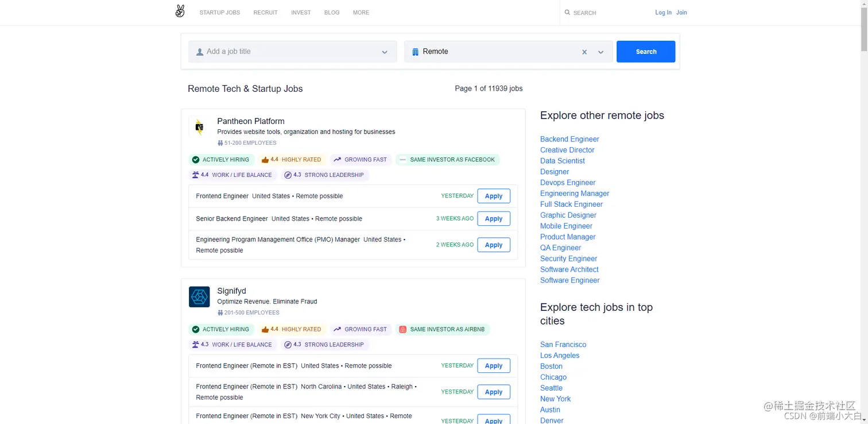Click Pantheon's 4.4 Work / Life Balance badge
The height and width of the screenshot is (424, 868).
232,175
